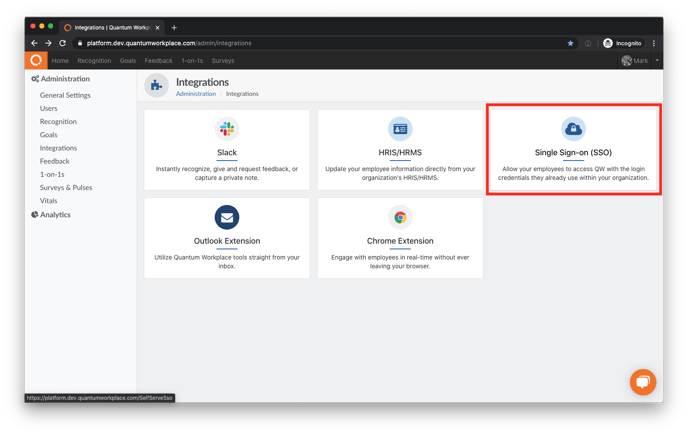
Task: Open the Goals top navigation item
Action: 128,61
